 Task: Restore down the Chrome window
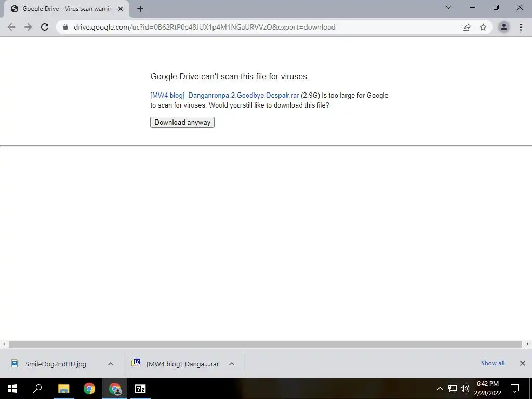[496, 7]
